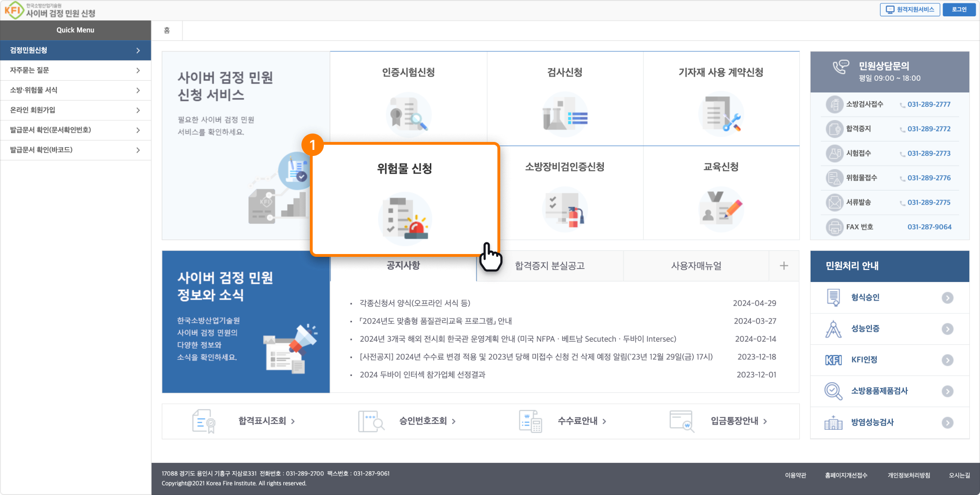Go to 형식승인 arrow in 민원처리 안내
This screenshot has width=980, height=495.
tap(947, 298)
